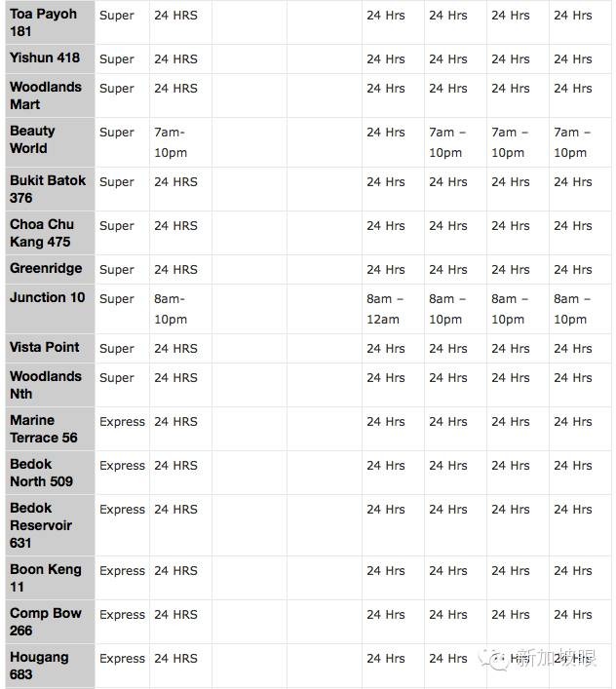Select the Beauty World store cell

tap(32, 139)
